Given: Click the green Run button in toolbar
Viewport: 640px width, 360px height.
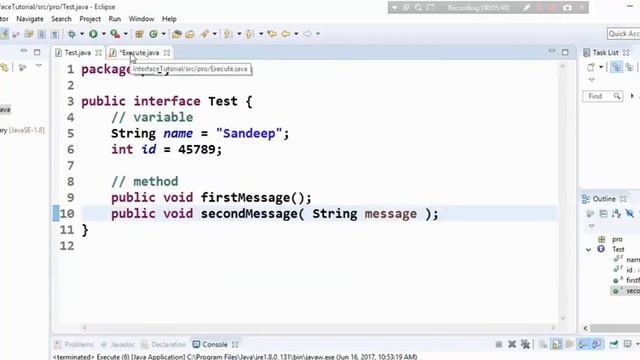Looking at the screenshot, I should (x=93, y=34).
